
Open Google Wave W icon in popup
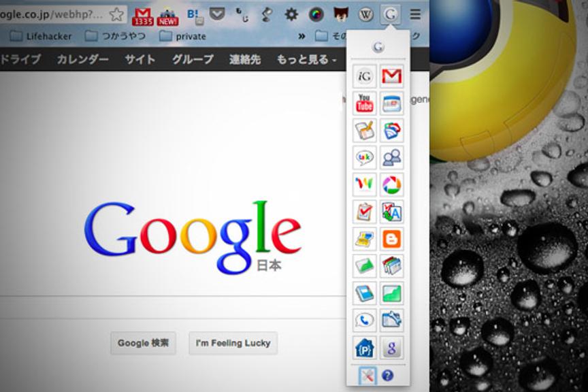[365, 184]
